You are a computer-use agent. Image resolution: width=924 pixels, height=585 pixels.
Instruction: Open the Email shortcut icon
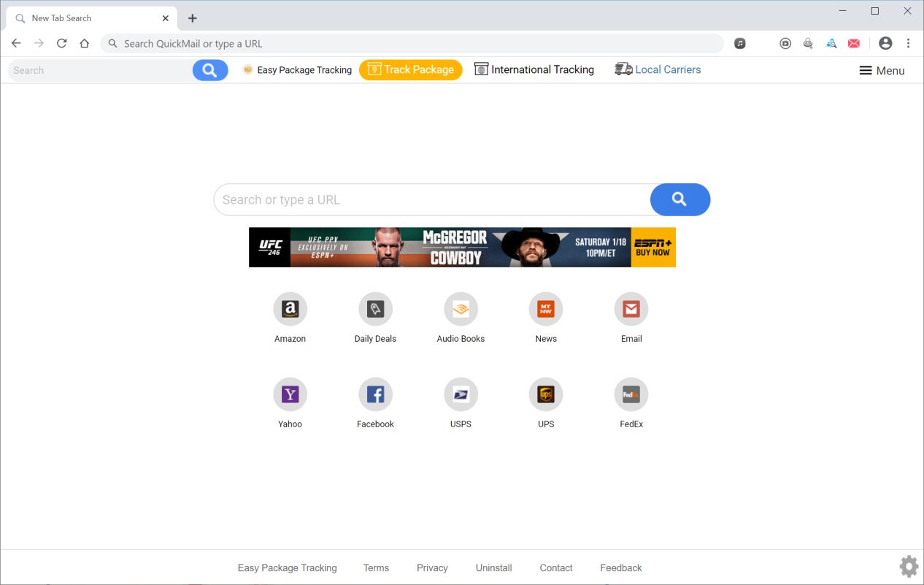[631, 310]
